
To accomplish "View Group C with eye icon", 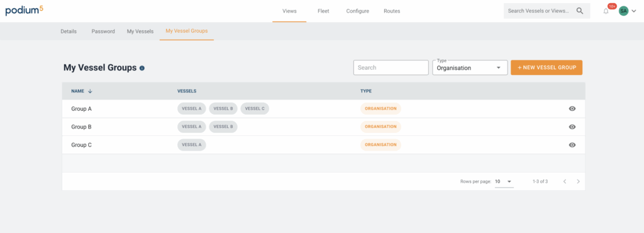I will click(x=572, y=145).
